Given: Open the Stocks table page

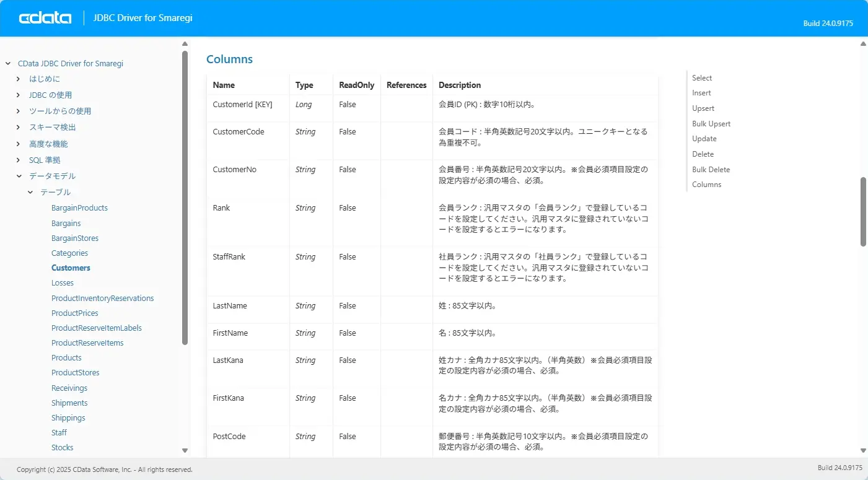Looking at the screenshot, I should pyautogui.click(x=63, y=447).
